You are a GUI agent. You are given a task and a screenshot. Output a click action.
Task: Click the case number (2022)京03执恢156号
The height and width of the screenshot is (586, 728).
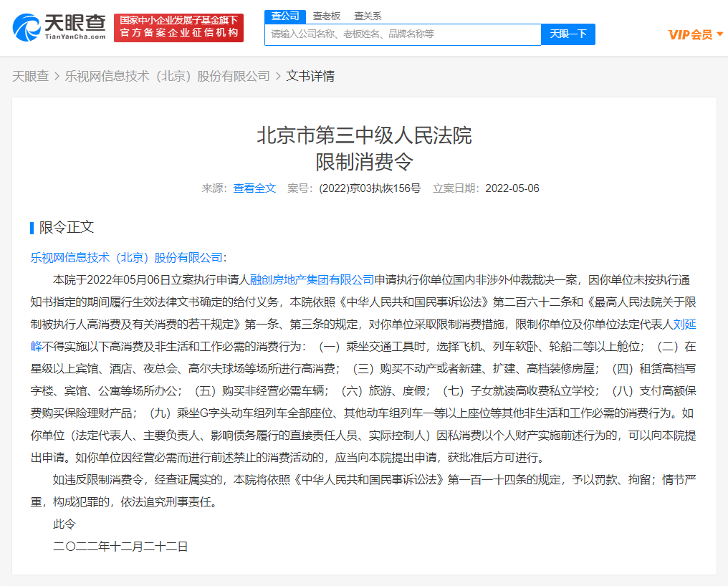[x=370, y=188]
